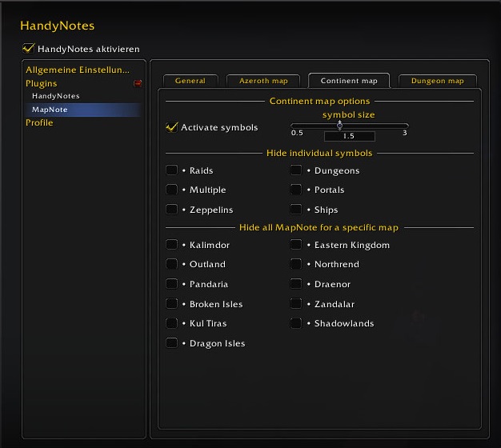This screenshot has height=448, width=501.
Task: Disable the HandyNotes aktivieren checkbox
Action: coord(29,49)
